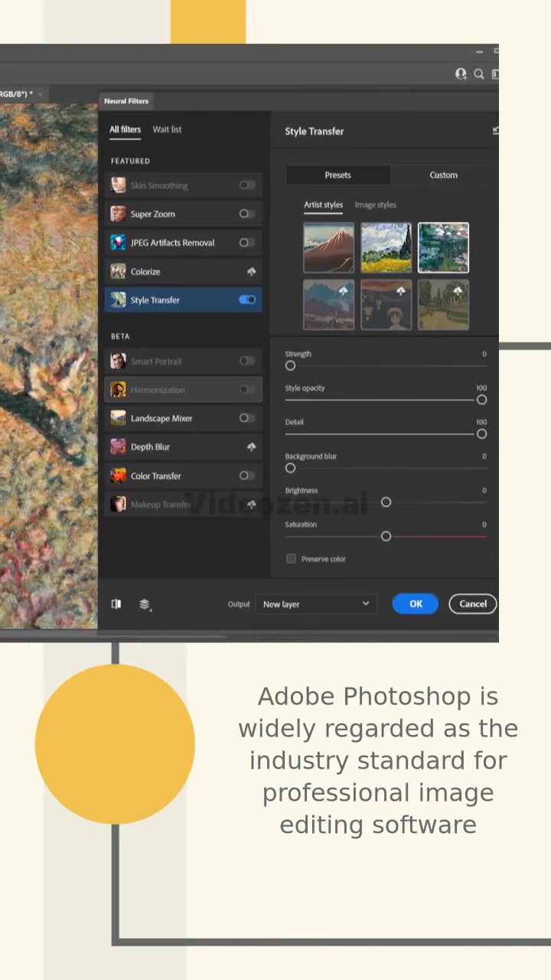Click the Landscape Mixer filter label
551x980 pixels.
[161, 419]
